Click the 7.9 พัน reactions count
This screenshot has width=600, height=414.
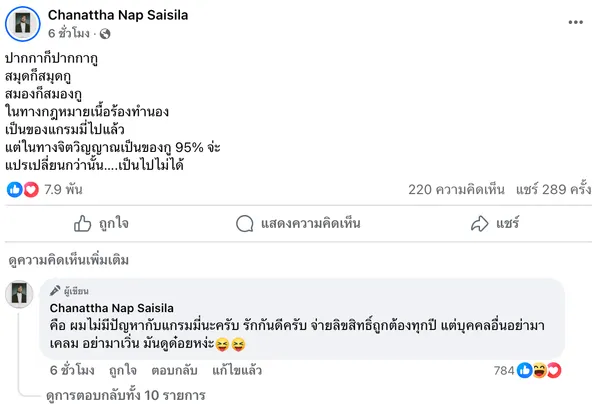click(x=61, y=189)
